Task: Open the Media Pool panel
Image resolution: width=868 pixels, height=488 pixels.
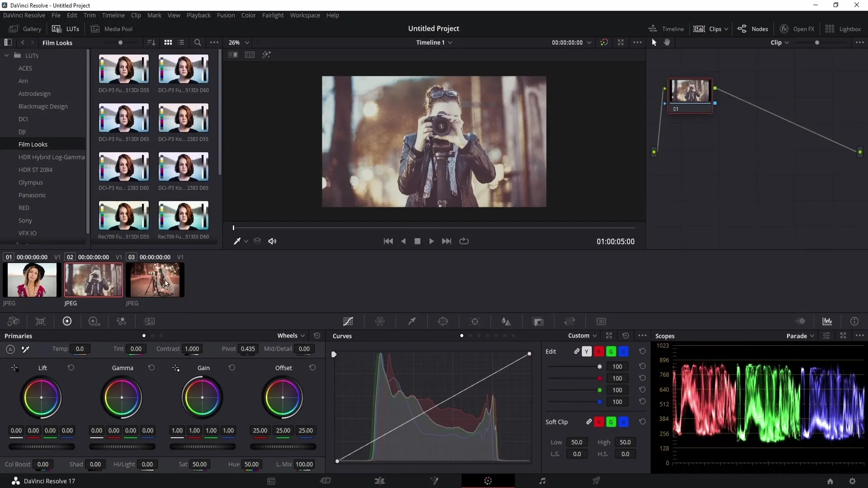Action: 112,29
